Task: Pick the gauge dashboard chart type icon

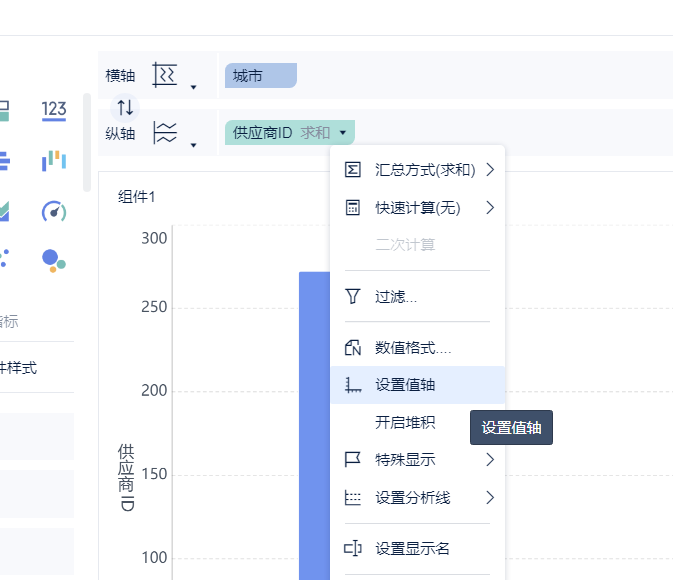Action: tap(54, 211)
